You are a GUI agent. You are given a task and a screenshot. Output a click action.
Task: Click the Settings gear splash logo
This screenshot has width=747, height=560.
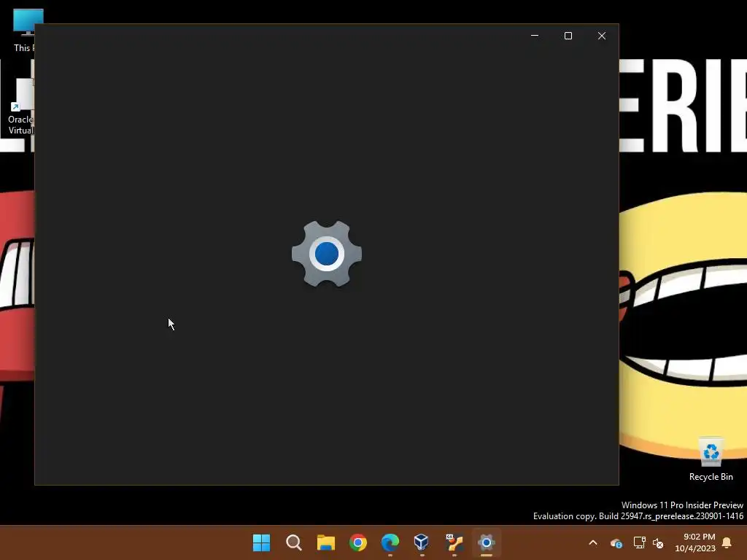point(327,253)
